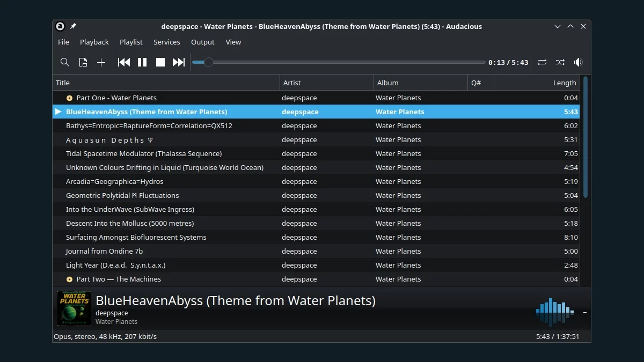The height and width of the screenshot is (362, 644).
Task: Sort by the Artist column header
Action: (327, 83)
